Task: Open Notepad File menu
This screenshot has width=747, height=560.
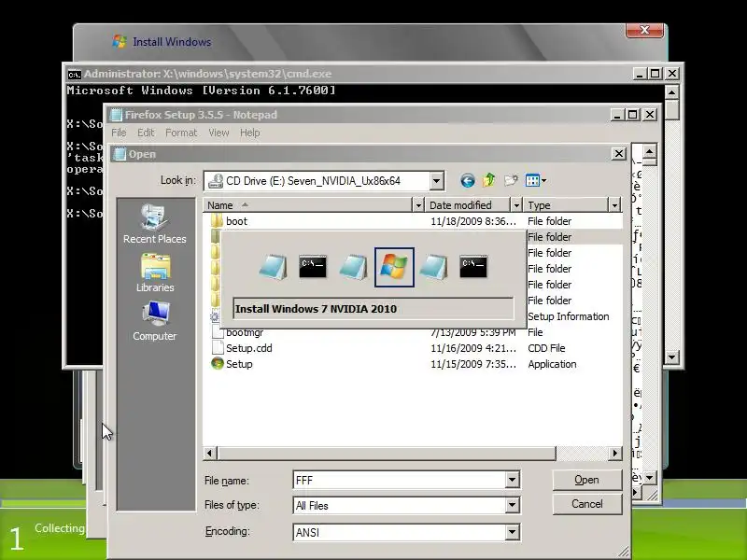Action: [x=119, y=133]
